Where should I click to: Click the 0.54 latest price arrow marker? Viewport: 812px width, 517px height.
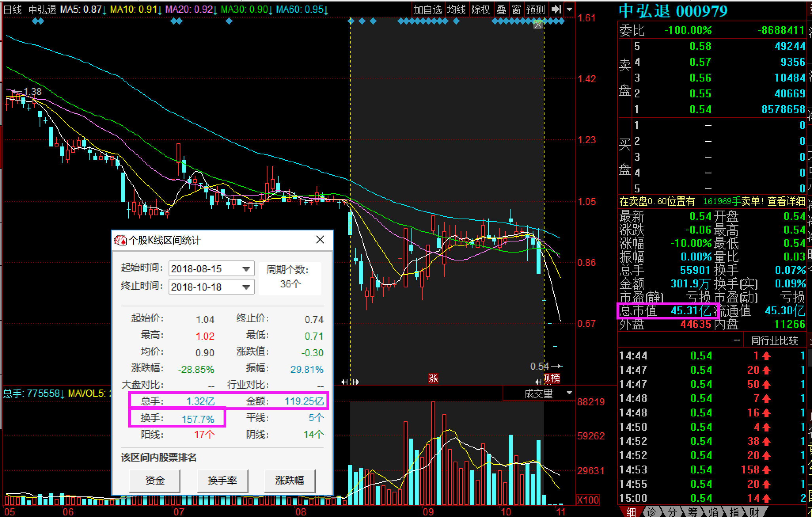coord(546,367)
